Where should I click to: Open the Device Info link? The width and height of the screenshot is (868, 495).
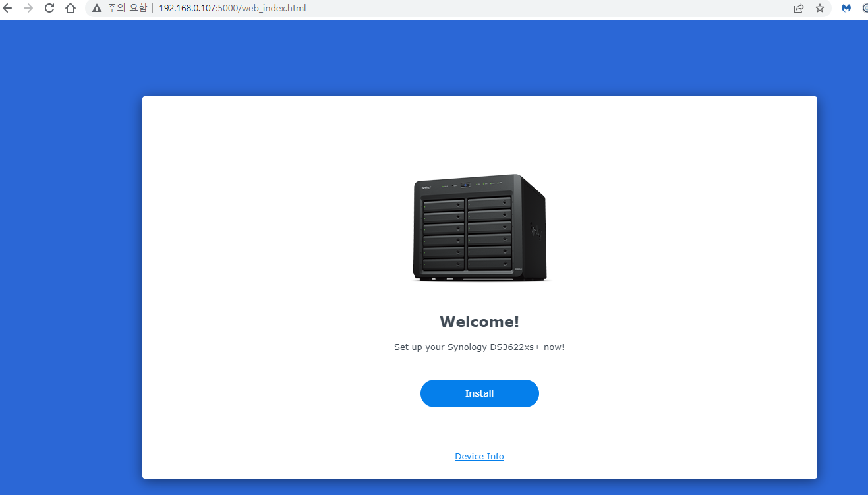coord(479,456)
